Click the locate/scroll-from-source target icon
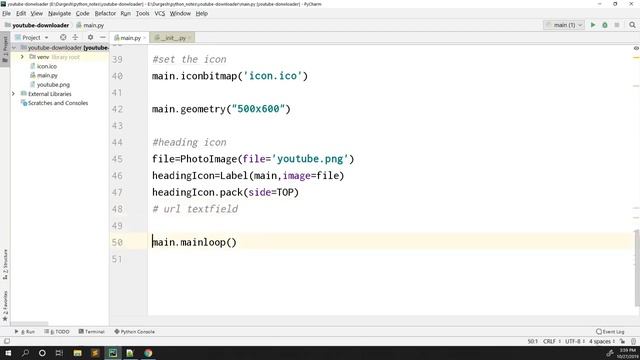This screenshot has height=360, width=640. [63, 37]
